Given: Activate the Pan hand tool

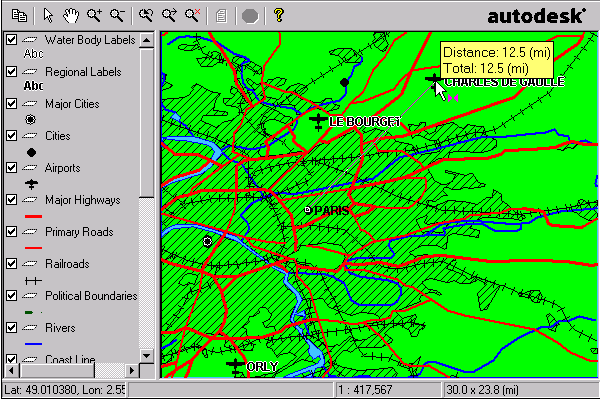Looking at the screenshot, I should click(71, 15).
